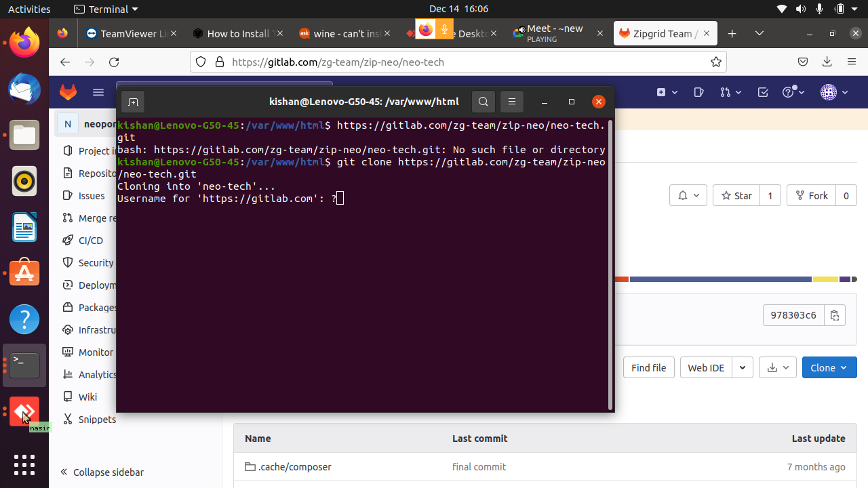This screenshot has height=488, width=868.
Task: Open GitLab issues icon in top bar
Action: pos(699,92)
